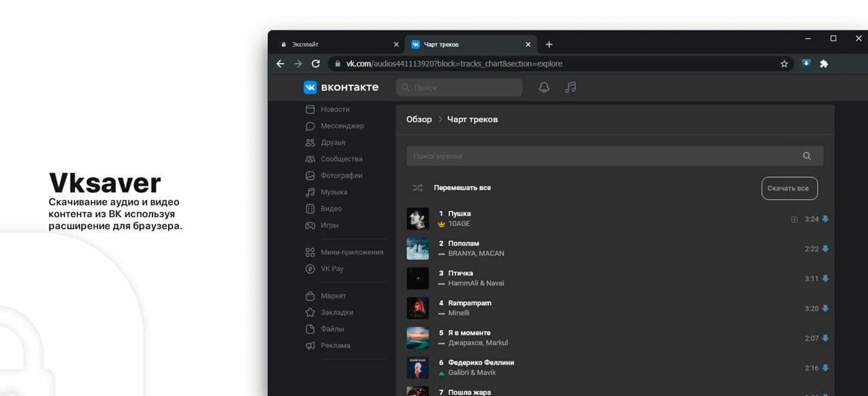Open a new browser tab
The width and height of the screenshot is (868, 396).
tap(549, 45)
